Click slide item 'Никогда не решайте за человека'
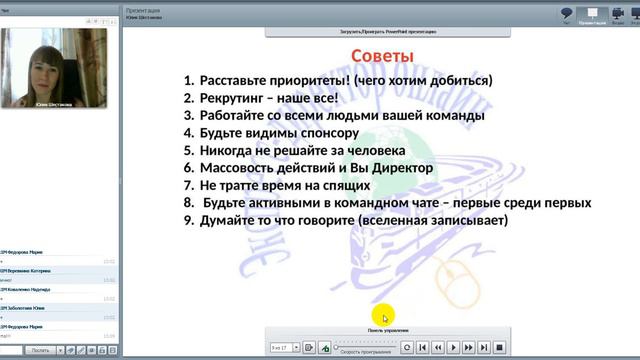Screen dimensions: 640x360 [x=302, y=151]
